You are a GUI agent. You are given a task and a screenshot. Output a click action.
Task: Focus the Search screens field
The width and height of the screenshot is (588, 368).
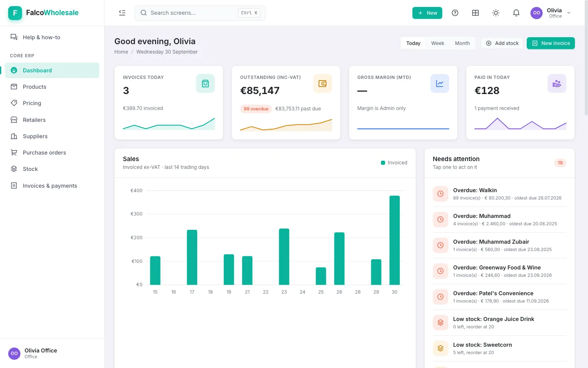point(200,13)
